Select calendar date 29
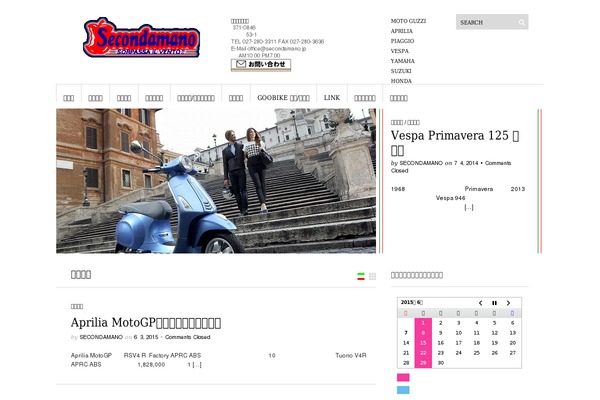Screen dimensions: 600x400 pos(423,362)
